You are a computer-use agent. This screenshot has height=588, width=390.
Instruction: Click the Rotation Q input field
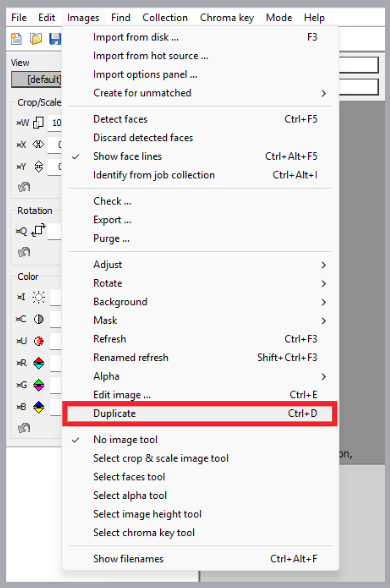[55, 231]
